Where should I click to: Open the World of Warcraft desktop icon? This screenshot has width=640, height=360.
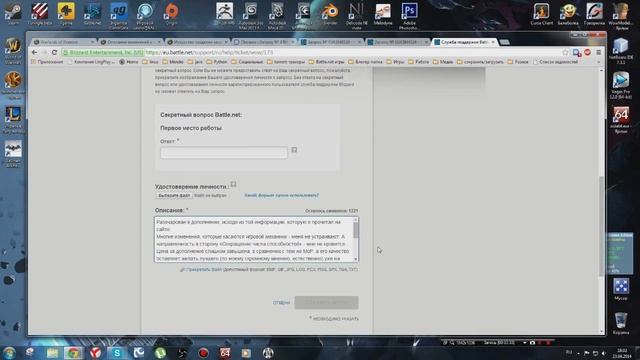click(13, 51)
